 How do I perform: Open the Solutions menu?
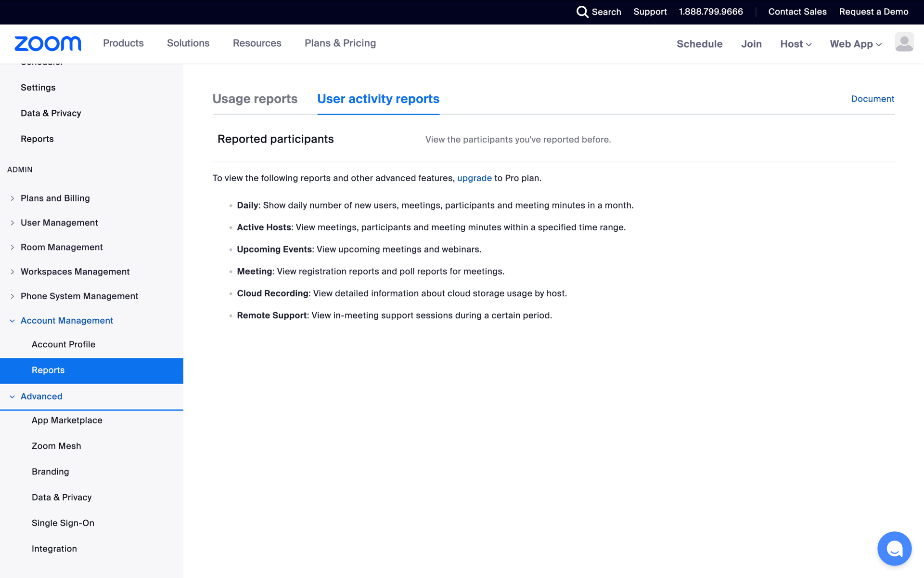pyautogui.click(x=188, y=43)
